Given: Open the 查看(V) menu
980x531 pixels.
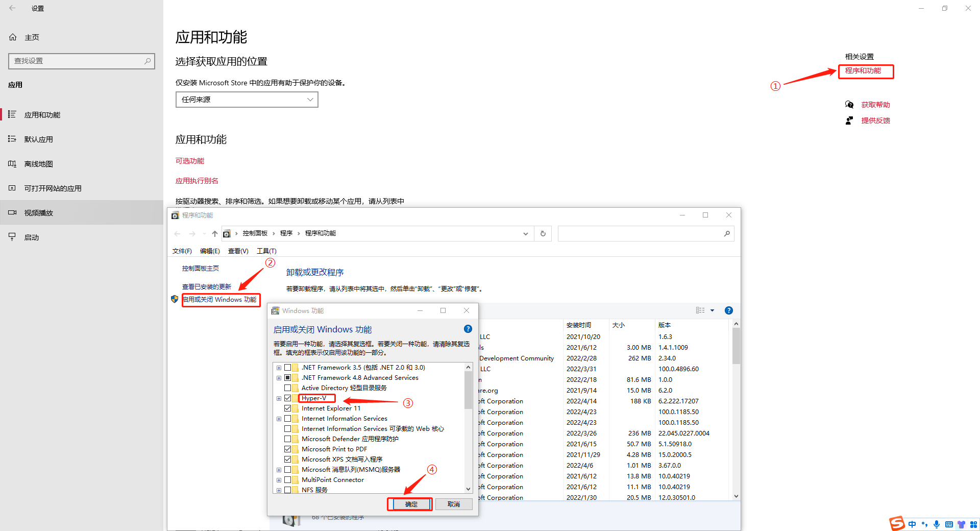Looking at the screenshot, I should (x=238, y=251).
